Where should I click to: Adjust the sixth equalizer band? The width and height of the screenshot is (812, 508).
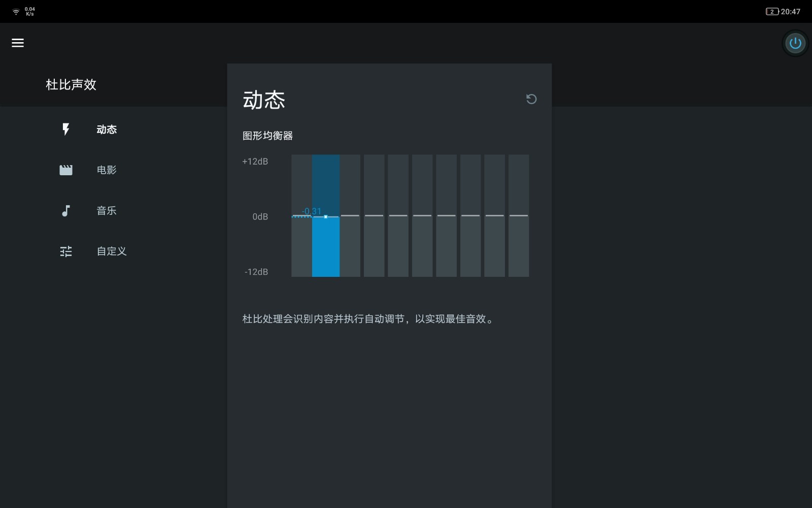coord(422,216)
